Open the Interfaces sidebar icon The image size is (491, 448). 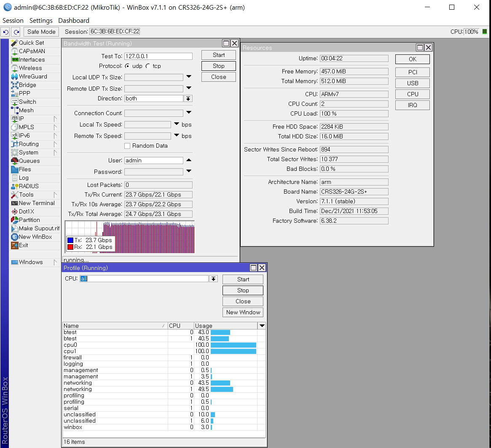tap(14, 59)
